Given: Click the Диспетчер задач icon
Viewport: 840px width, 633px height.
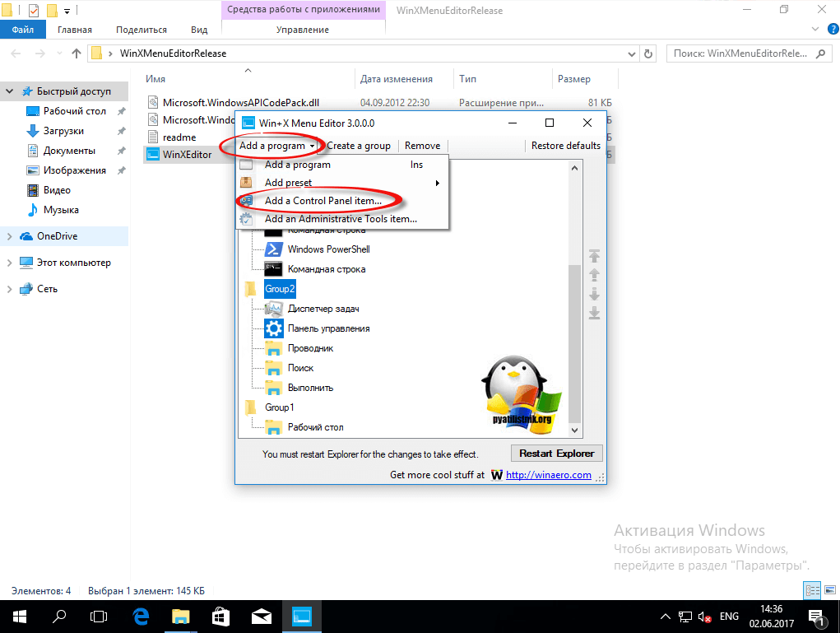Looking at the screenshot, I should (x=274, y=309).
